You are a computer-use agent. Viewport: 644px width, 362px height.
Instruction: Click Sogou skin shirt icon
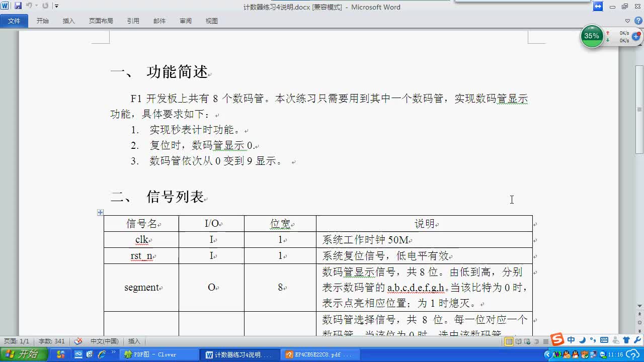point(626,340)
